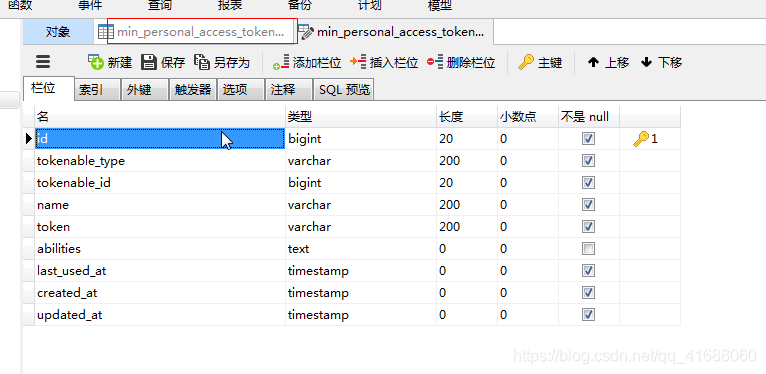Screen dimensions: 766x374
Task: Click Move Down (下移) arrow button
Action: [661, 62]
